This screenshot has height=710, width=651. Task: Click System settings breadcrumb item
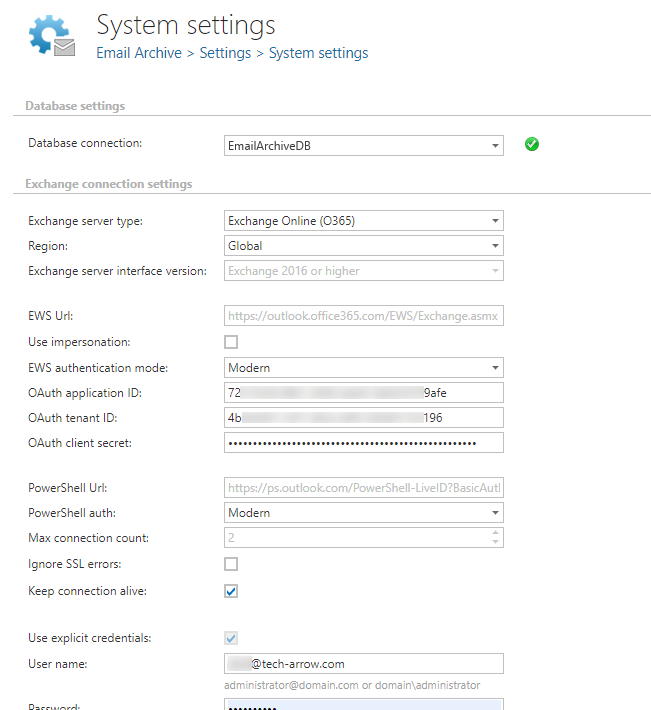click(x=318, y=53)
